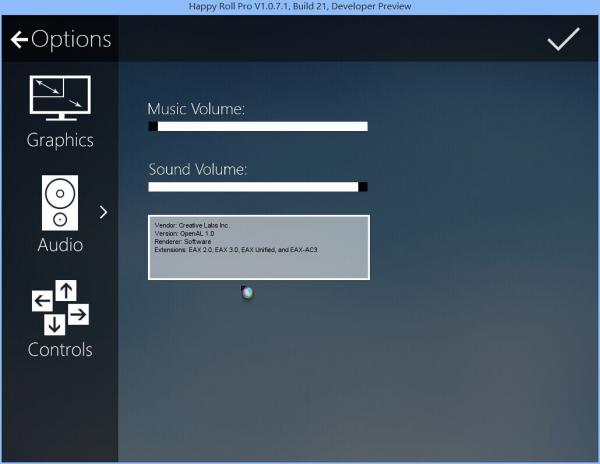
Task: Click the chevron next to Audio
Action: point(103,211)
